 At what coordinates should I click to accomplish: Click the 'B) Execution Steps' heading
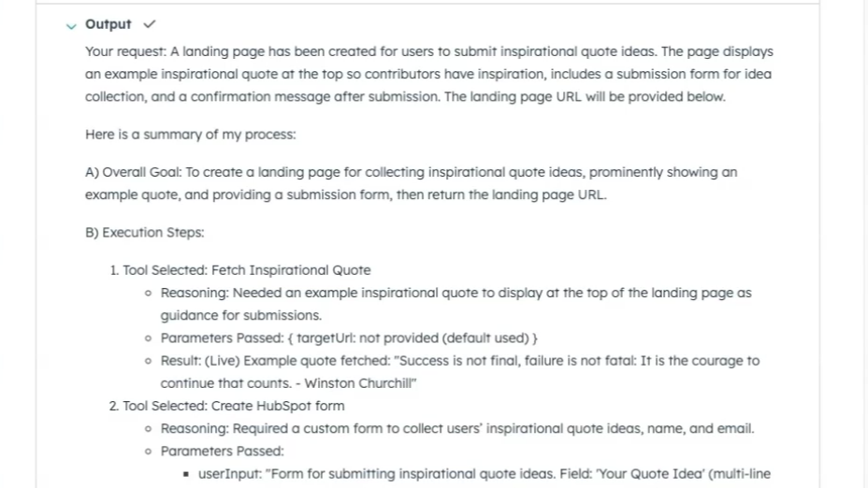[x=144, y=233]
